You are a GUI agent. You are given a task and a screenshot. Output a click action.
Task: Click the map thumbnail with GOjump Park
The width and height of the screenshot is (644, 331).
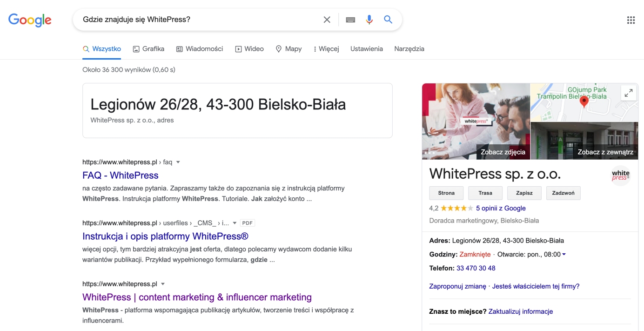point(584,102)
